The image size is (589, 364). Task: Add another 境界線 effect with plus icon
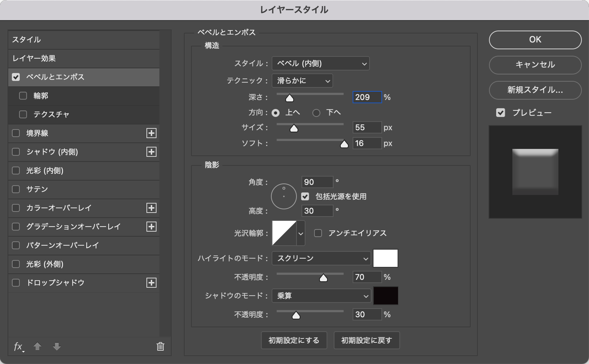click(x=151, y=133)
